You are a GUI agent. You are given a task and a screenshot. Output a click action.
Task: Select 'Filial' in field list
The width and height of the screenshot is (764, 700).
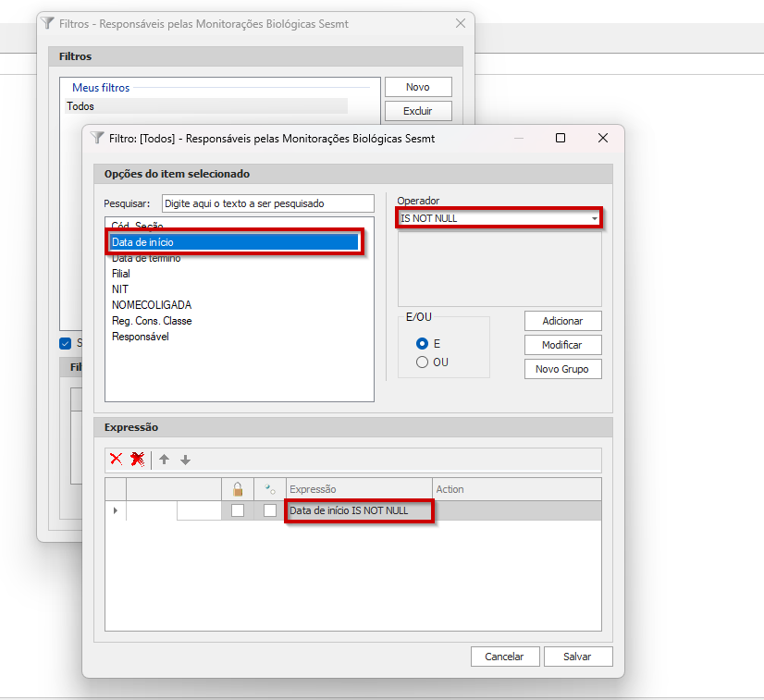[121, 274]
